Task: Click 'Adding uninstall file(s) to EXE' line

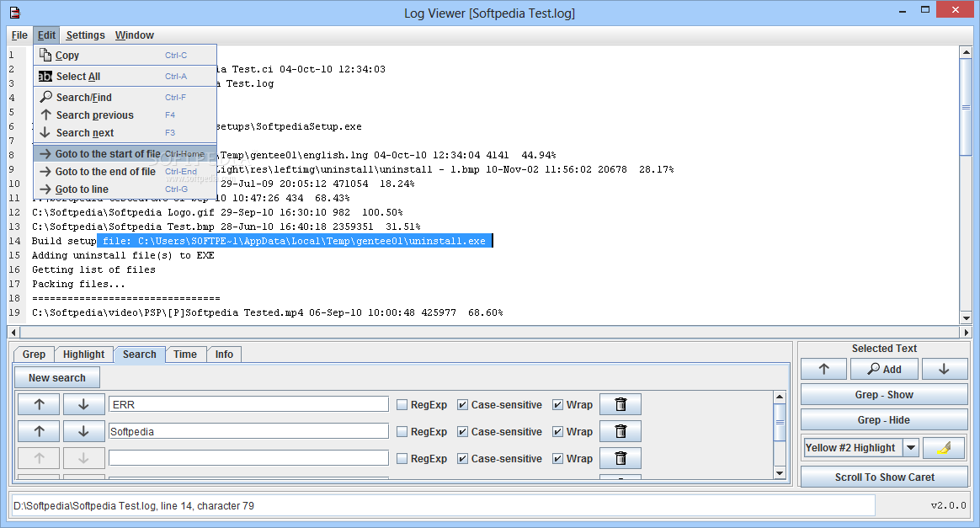Action: click(123, 255)
